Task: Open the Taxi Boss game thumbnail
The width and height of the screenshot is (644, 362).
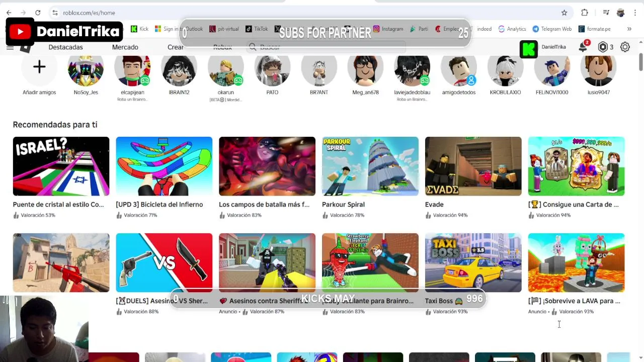Action: pos(473,262)
